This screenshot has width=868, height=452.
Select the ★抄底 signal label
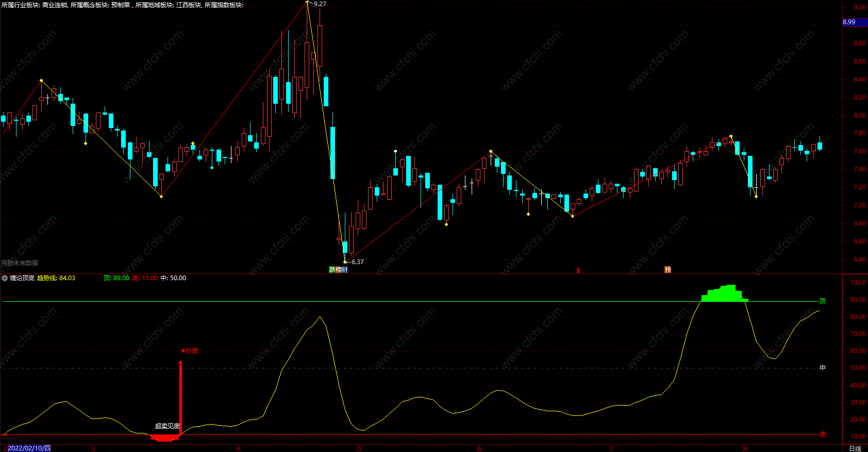point(189,351)
